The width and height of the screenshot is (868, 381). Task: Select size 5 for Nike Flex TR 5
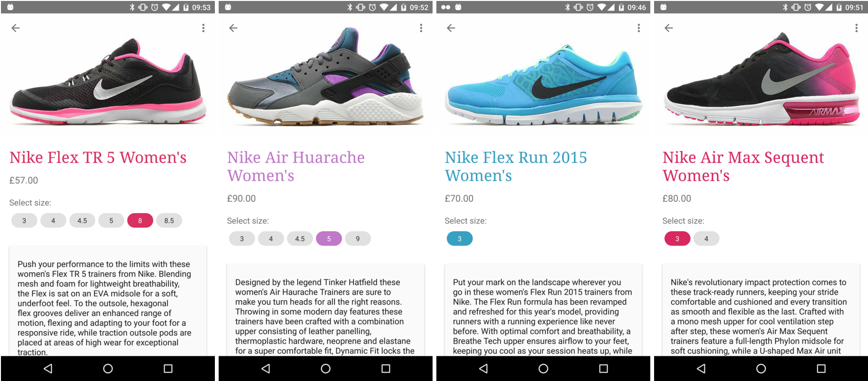pos(111,220)
